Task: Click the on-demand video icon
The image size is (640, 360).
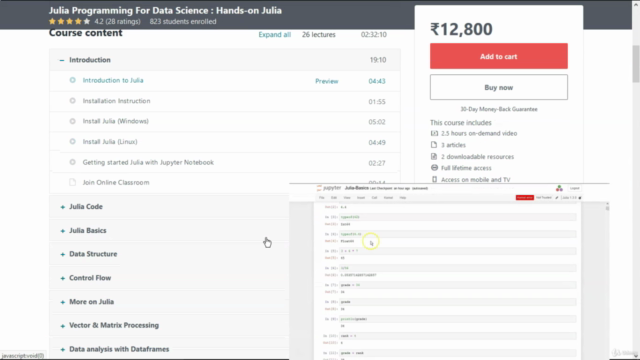Action: (x=434, y=133)
